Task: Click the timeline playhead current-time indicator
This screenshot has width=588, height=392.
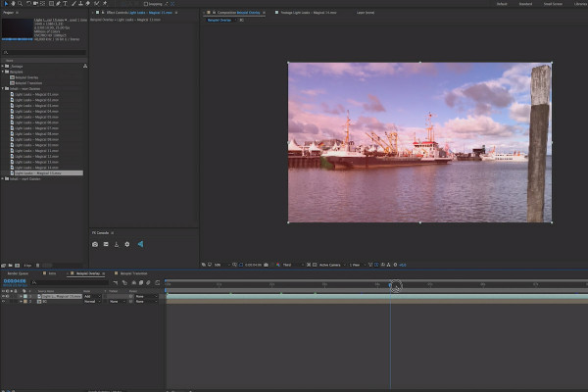Action: (390, 285)
